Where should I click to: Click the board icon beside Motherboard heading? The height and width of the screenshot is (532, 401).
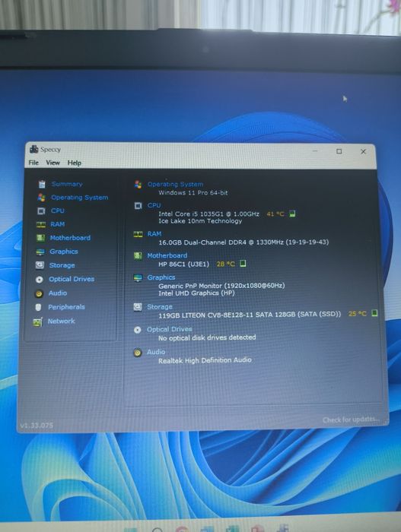(138, 256)
